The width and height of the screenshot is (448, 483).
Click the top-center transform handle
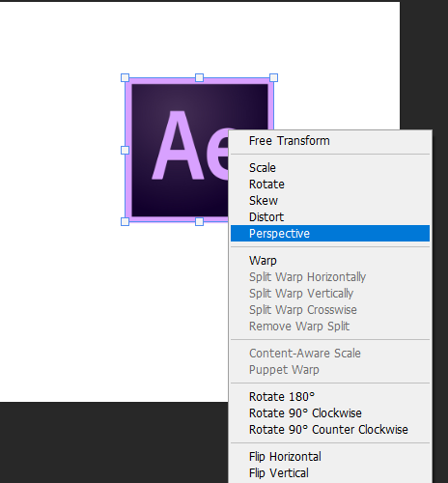pos(199,77)
